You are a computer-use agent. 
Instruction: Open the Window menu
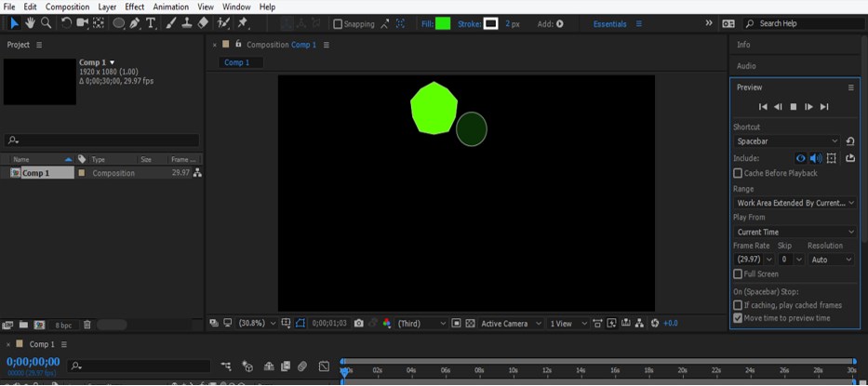pos(235,7)
